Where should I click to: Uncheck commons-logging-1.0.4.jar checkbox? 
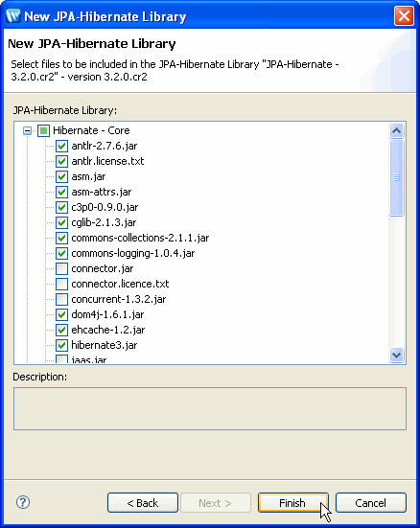coord(61,253)
